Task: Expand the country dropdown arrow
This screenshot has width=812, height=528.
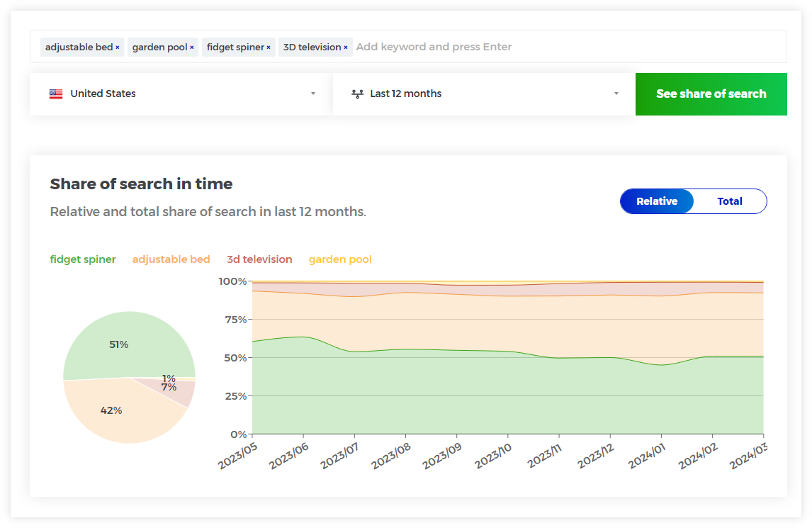Action: (312, 94)
